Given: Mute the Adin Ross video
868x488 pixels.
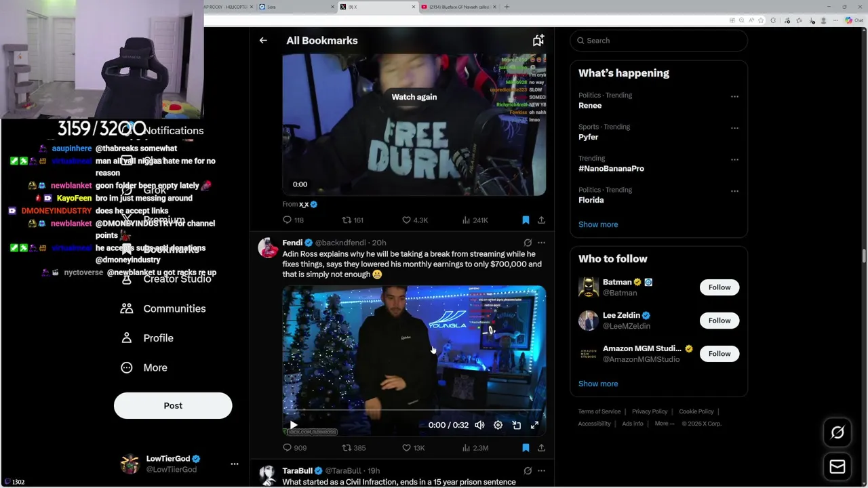Looking at the screenshot, I should pyautogui.click(x=479, y=425).
